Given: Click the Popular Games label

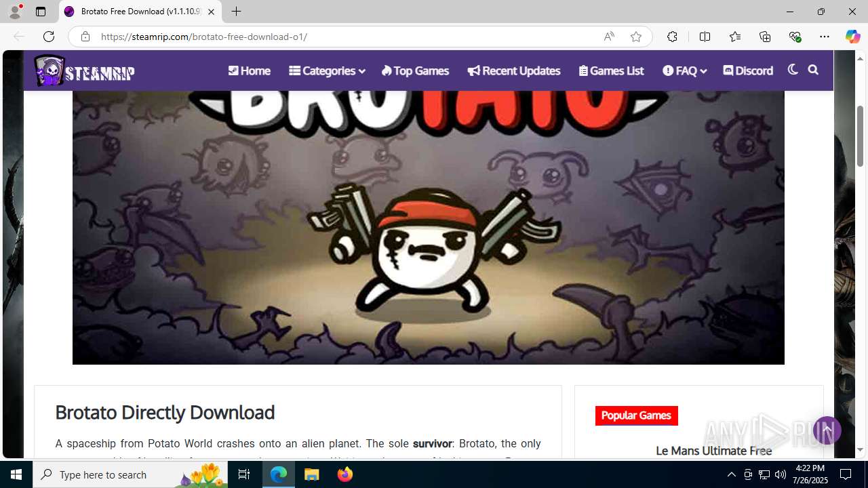Looking at the screenshot, I should coord(636,415).
